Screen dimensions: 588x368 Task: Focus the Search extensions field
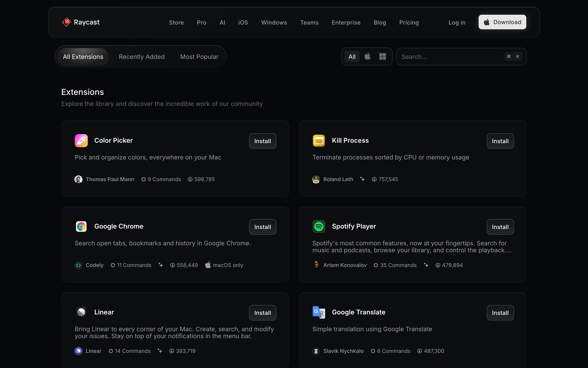[x=461, y=57]
